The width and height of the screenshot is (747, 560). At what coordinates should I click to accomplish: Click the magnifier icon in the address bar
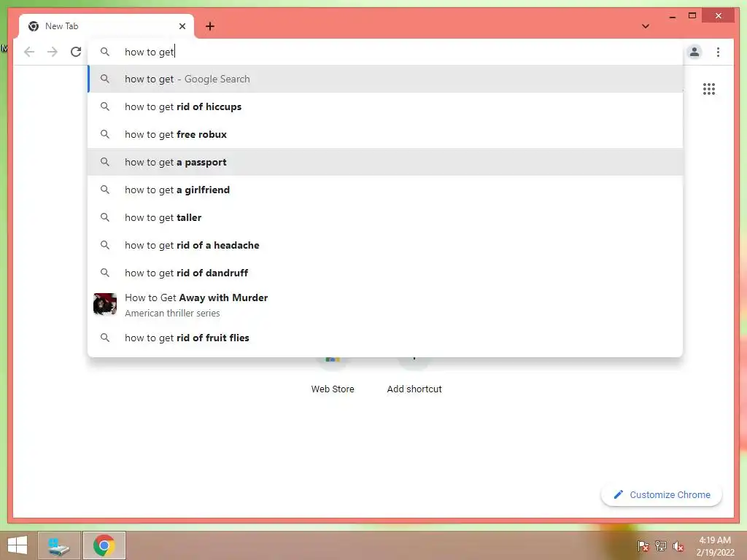pyautogui.click(x=105, y=52)
